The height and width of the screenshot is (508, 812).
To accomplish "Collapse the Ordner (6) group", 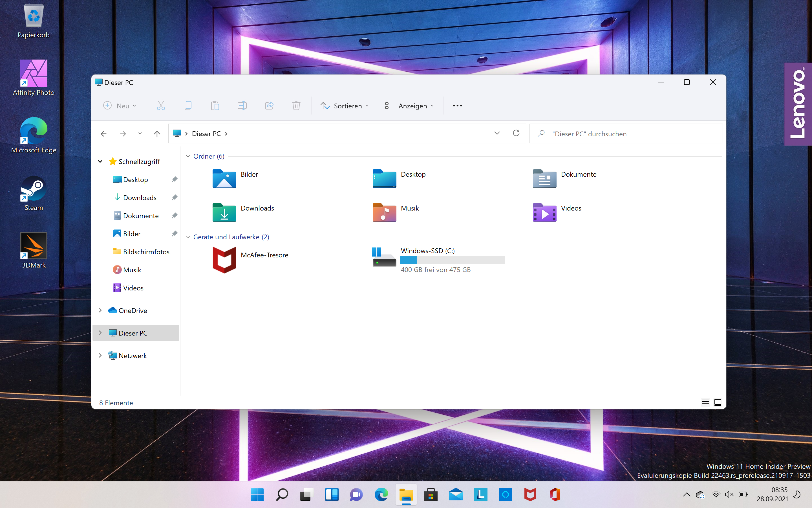I will [x=188, y=156].
